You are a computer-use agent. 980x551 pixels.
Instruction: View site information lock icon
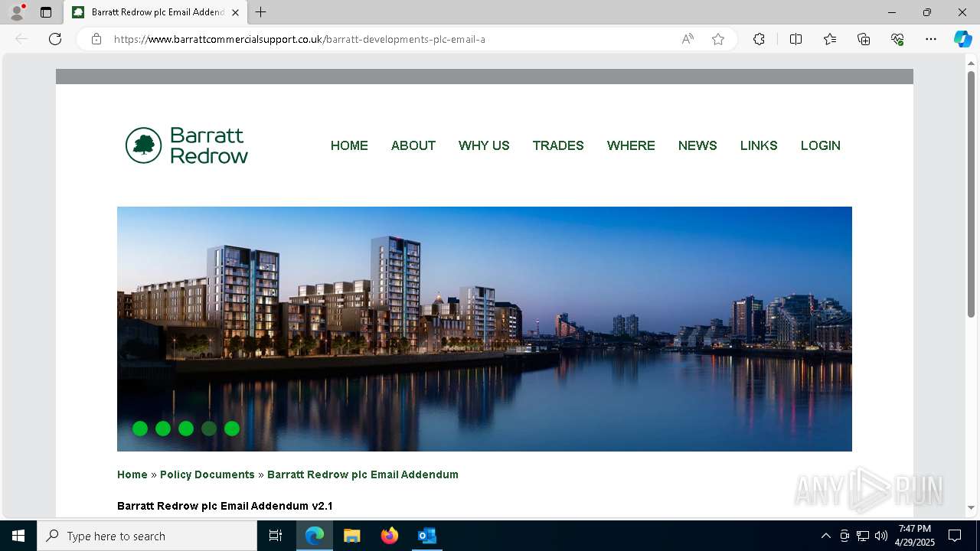(x=96, y=39)
